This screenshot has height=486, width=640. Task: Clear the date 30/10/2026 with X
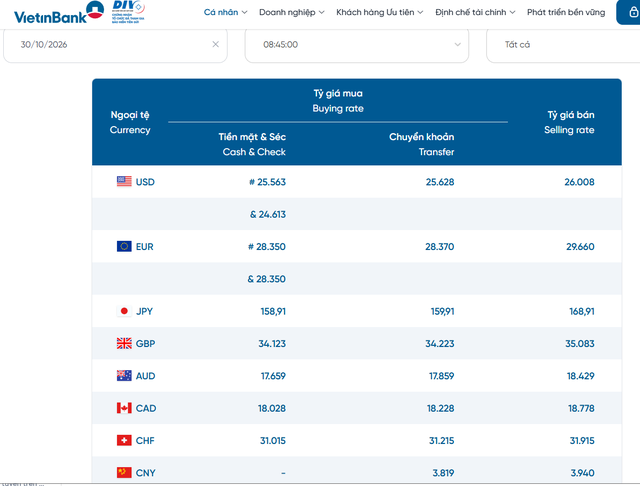216,44
